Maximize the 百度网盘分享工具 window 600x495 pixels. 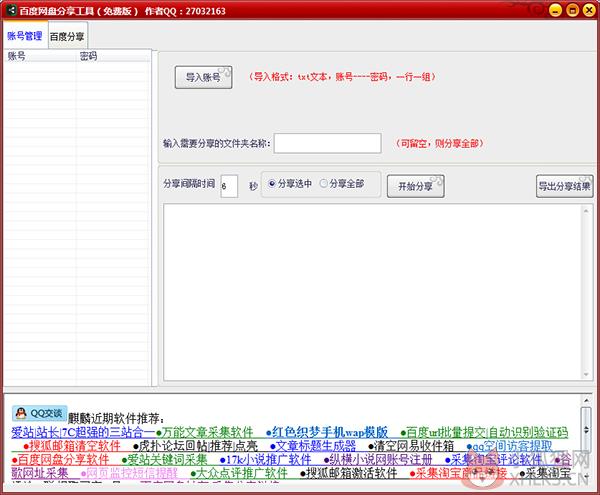(x=572, y=10)
